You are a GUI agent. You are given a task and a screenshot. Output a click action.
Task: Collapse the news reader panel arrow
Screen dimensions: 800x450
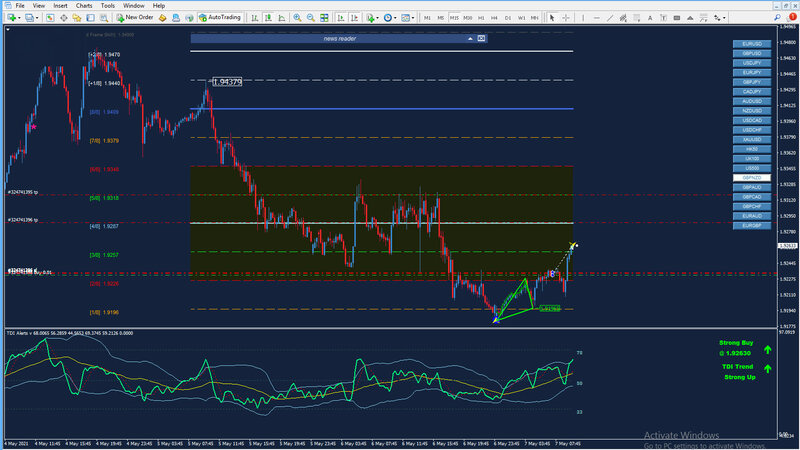pos(470,39)
